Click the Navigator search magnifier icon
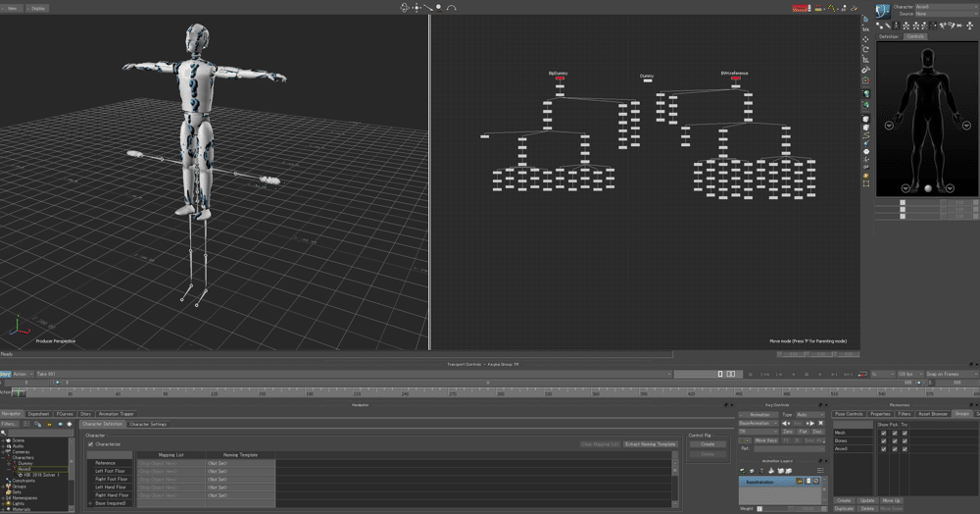Image resolution: width=980 pixels, height=514 pixels. pyautogui.click(x=4, y=433)
